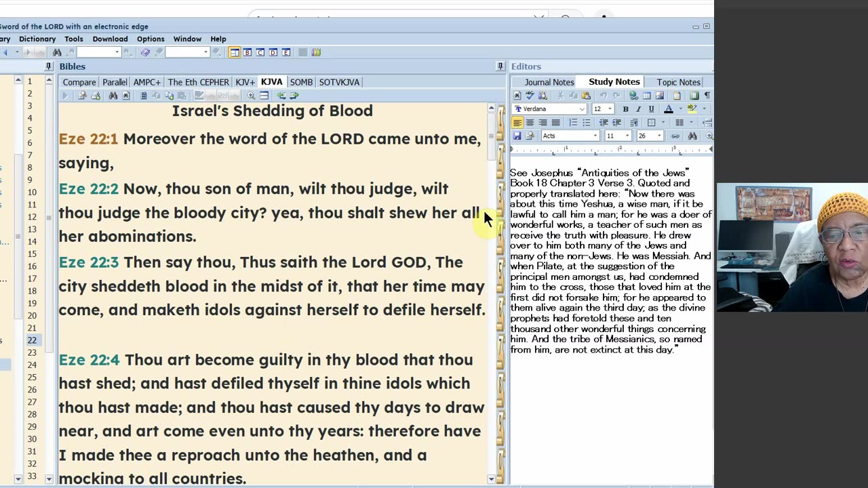868x488 pixels.
Task: Select the default window layout icon in main toolbar
Action: [x=234, y=52]
